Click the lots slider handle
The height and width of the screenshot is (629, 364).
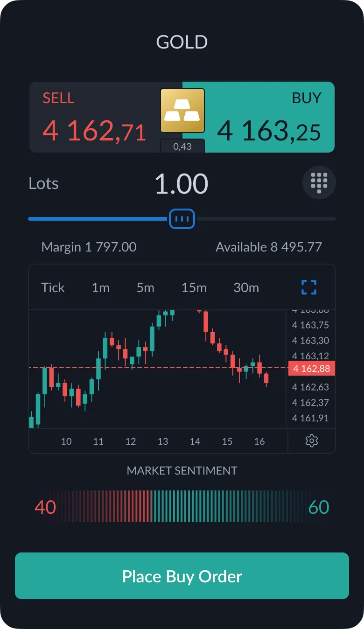(182, 218)
